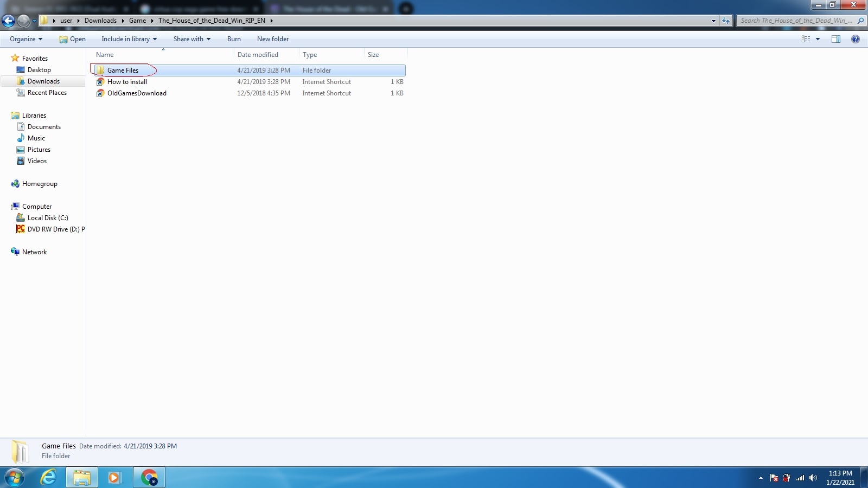Click the Back navigation arrow
Image resolution: width=868 pixels, height=488 pixels.
pos(9,21)
